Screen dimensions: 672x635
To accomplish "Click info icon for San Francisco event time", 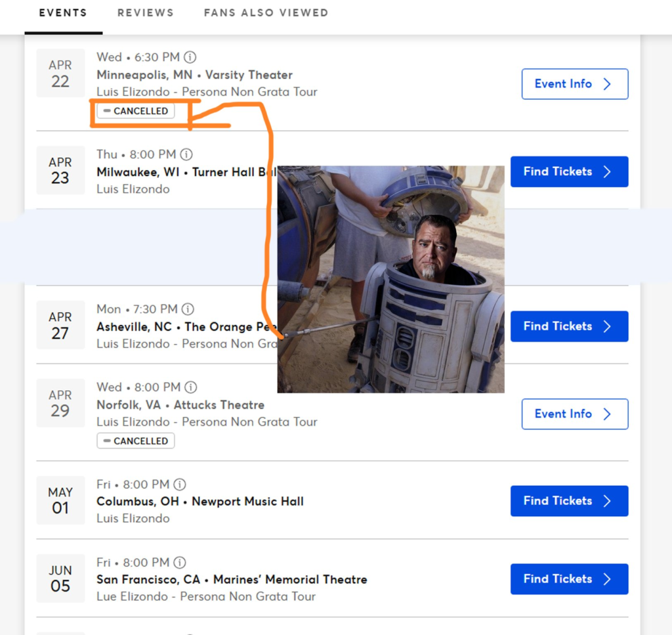I will pyautogui.click(x=180, y=563).
